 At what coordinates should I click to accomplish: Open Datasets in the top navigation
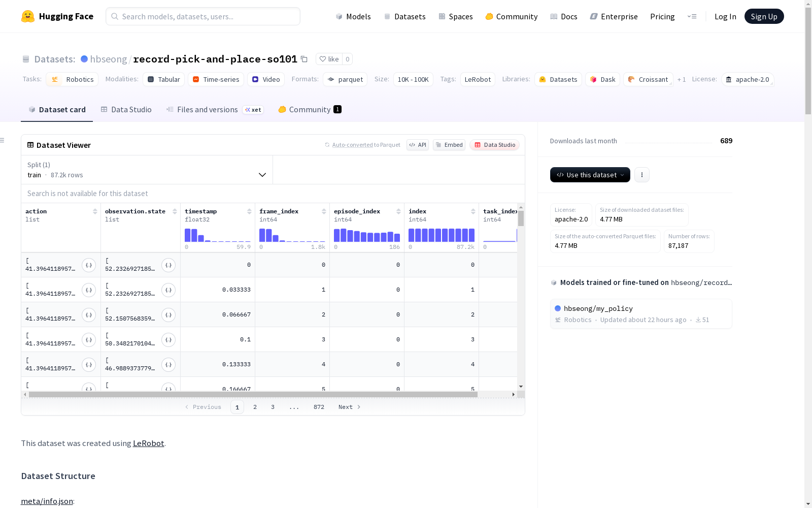pyautogui.click(x=404, y=16)
